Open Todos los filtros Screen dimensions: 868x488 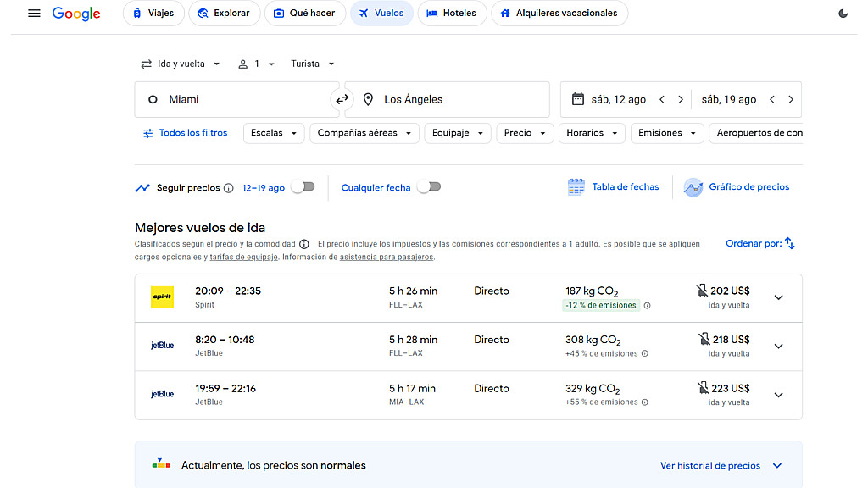185,133
